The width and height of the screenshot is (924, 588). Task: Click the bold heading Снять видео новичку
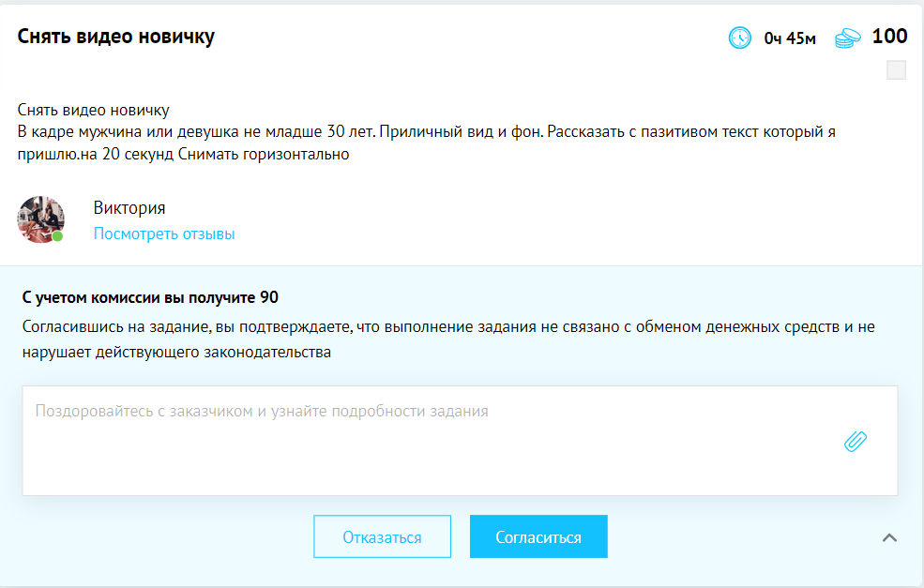click(116, 36)
